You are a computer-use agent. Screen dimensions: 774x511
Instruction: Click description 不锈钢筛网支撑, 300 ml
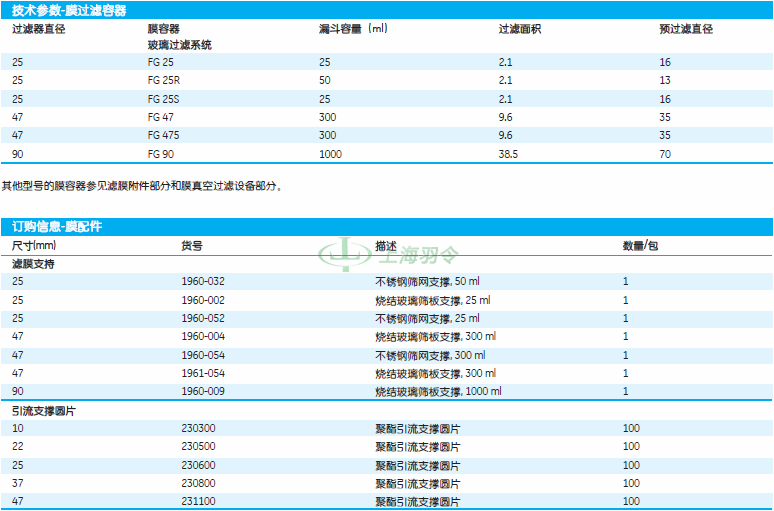point(430,355)
